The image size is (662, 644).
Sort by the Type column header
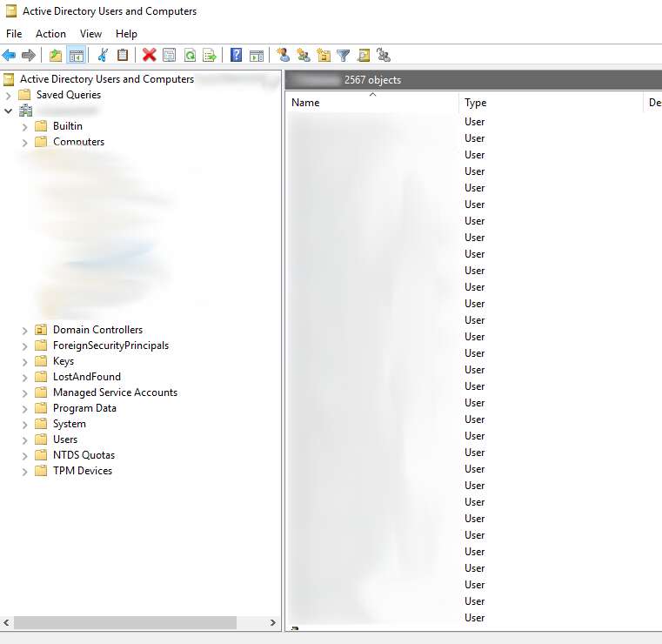tap(551, 102)
